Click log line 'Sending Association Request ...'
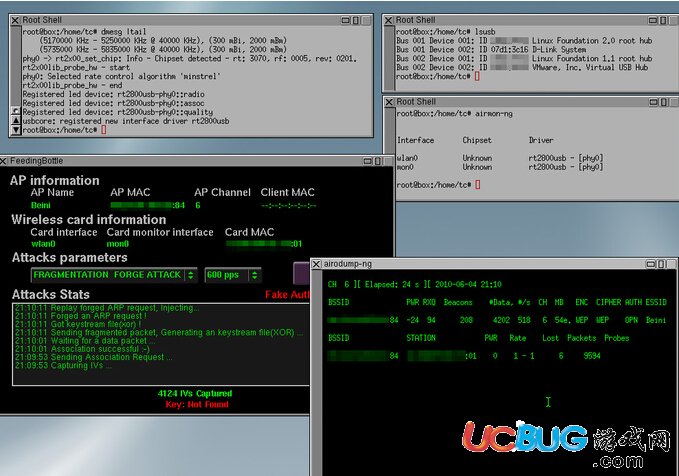Screen dimensions: 679x476 94,357
